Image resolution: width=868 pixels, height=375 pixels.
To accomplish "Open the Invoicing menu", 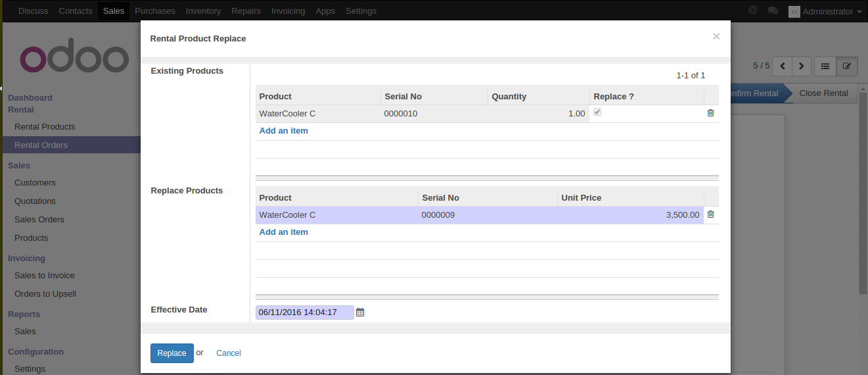I will pos(288,11).
